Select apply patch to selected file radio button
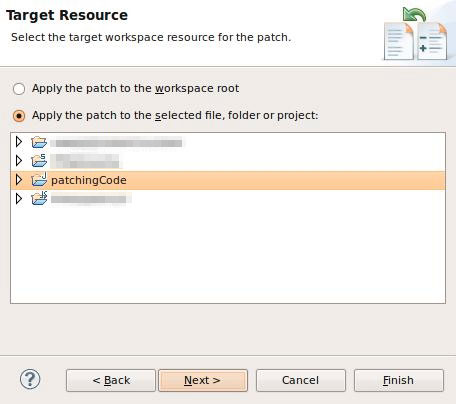This screenshot has width=456, height=404. pos(19,116)
